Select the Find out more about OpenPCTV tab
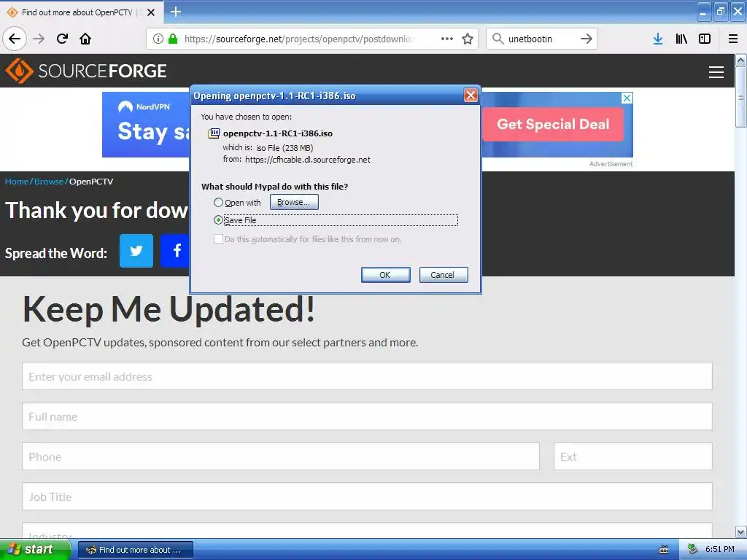Viewport: 747px width, 560px height. point(82,12)
